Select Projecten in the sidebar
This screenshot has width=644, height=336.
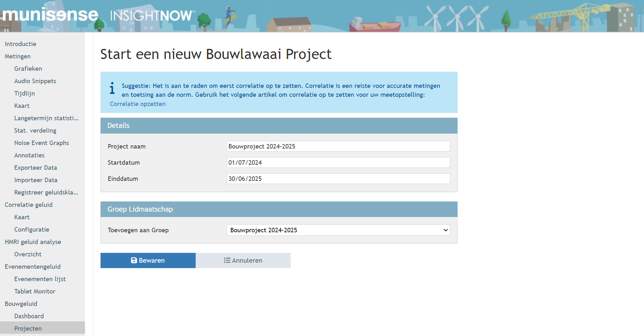(x=28, y=328)
